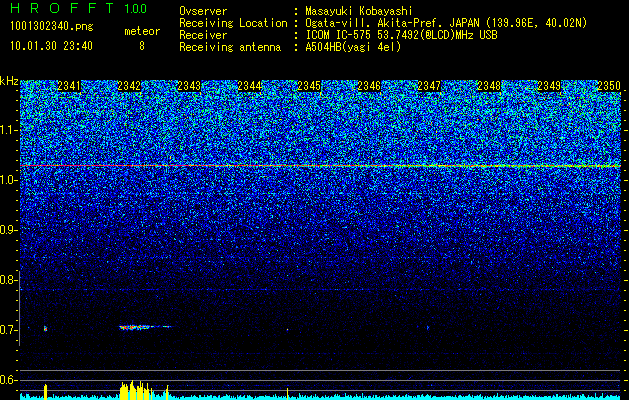629x400 pixels.
Task: Click the time marker 2349
Action: pos(549,86)
